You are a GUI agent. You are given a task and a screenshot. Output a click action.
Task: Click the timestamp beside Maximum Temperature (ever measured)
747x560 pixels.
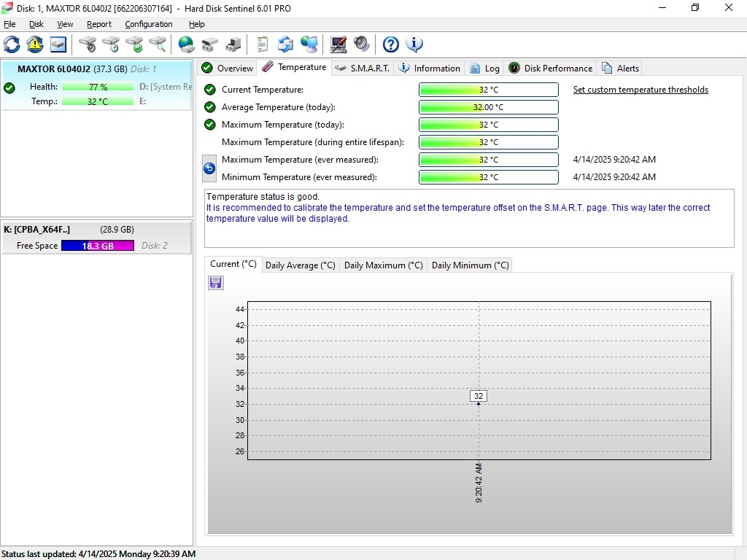pyautogui.click(x=614, y=160)
